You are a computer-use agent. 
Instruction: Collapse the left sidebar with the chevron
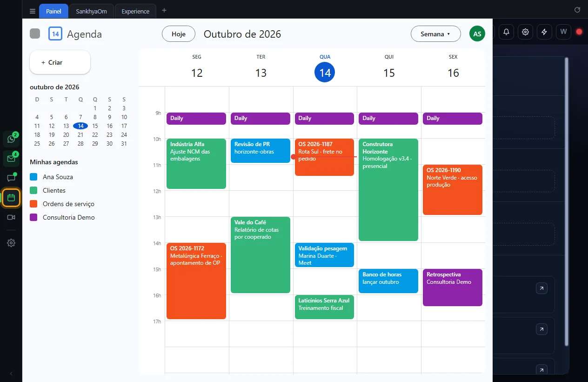point(11,374)
